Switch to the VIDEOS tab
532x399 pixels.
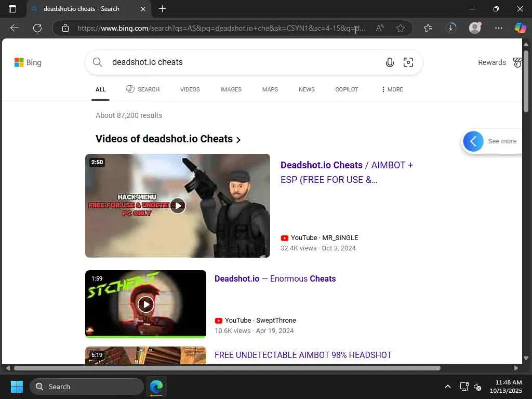tap(190, 89)
